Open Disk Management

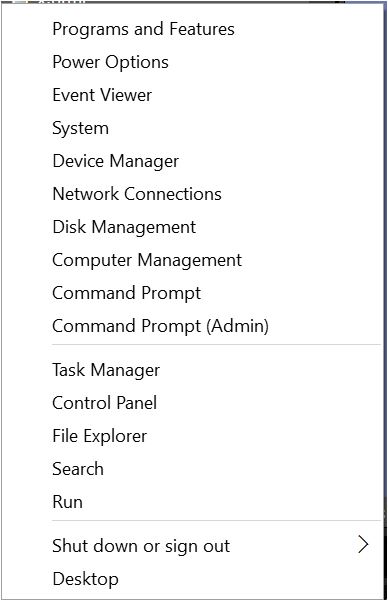click(x=124, y=227)
